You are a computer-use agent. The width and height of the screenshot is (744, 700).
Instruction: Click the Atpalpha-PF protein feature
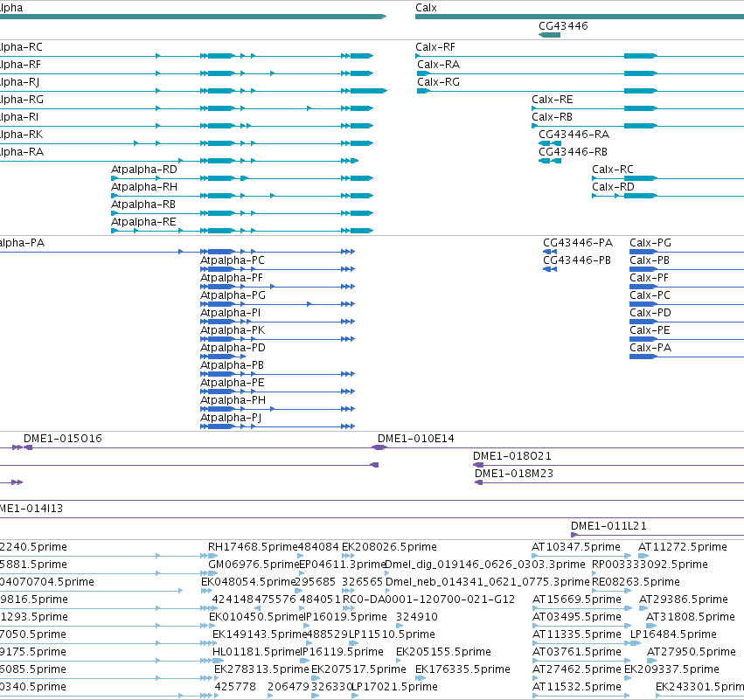pyautogui.click(x=277, y=287)
